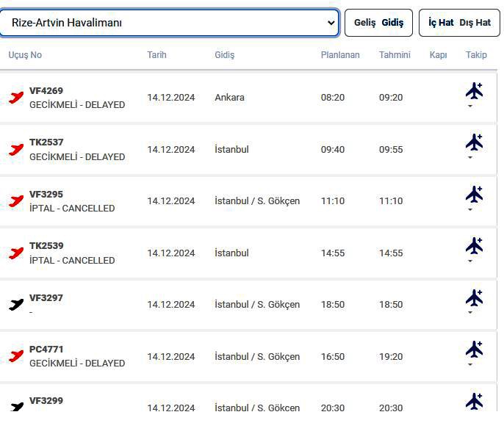Click the red departure icon beside VF4269
Viewport: 504px width, 423px height.
tap(16, 98)
